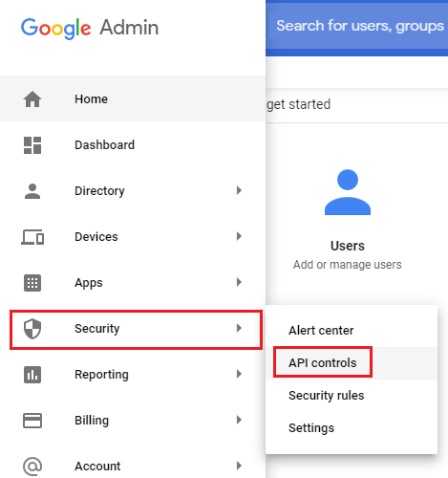Click the Apps grid icon
This screenshot has width=448, height=478.
32,283
